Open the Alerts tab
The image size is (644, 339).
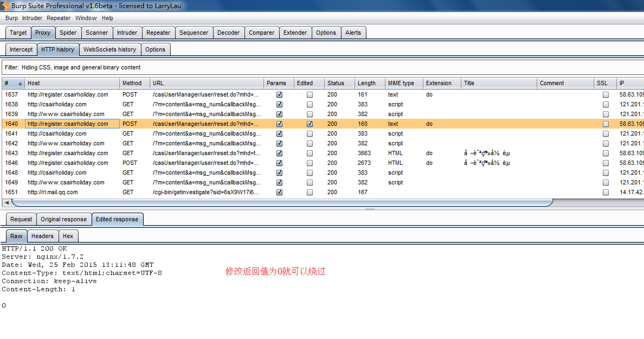(353, 33)
